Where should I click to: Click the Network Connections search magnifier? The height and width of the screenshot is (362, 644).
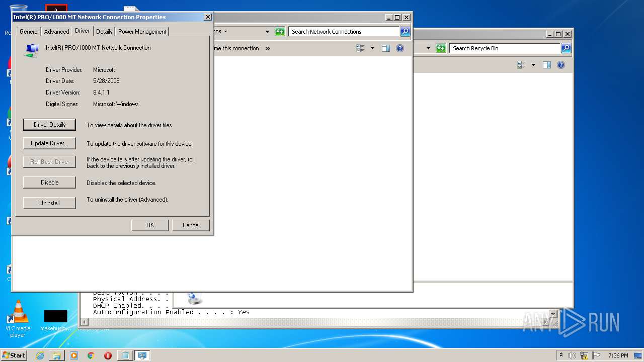405,32
